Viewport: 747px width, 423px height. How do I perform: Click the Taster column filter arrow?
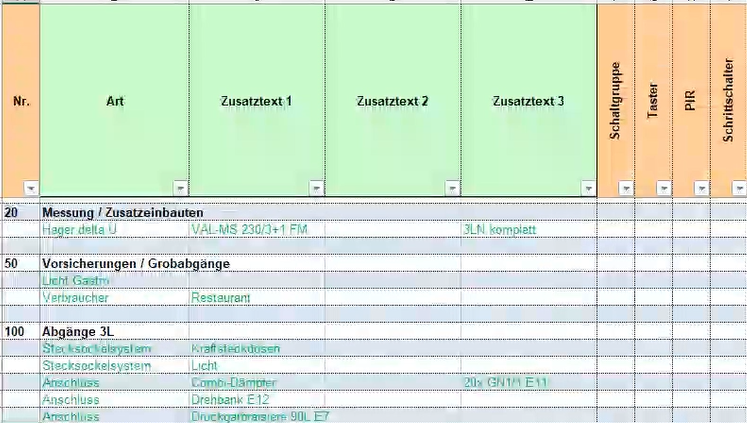pos(664,188)
